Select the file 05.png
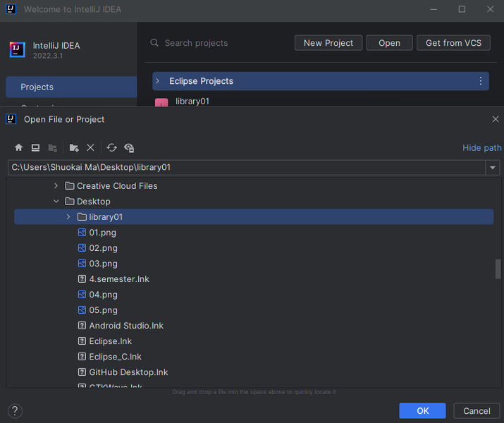The height and width of the screenshot is (423, 504). pos(254,310)
